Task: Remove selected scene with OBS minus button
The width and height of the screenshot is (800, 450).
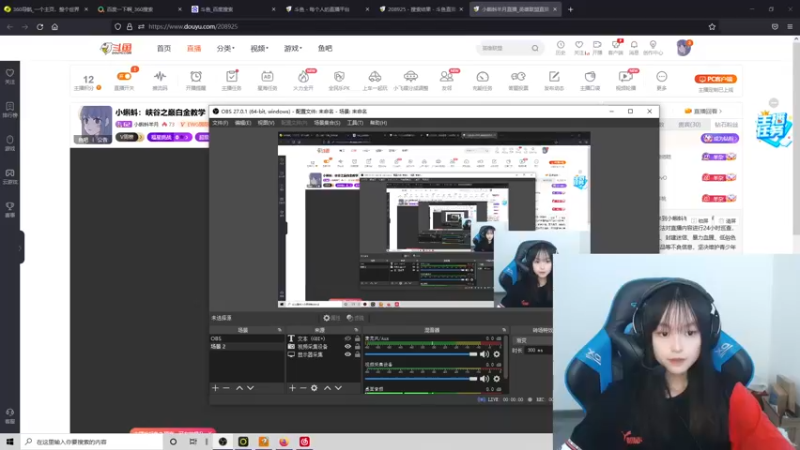Action: click(226, 388)
